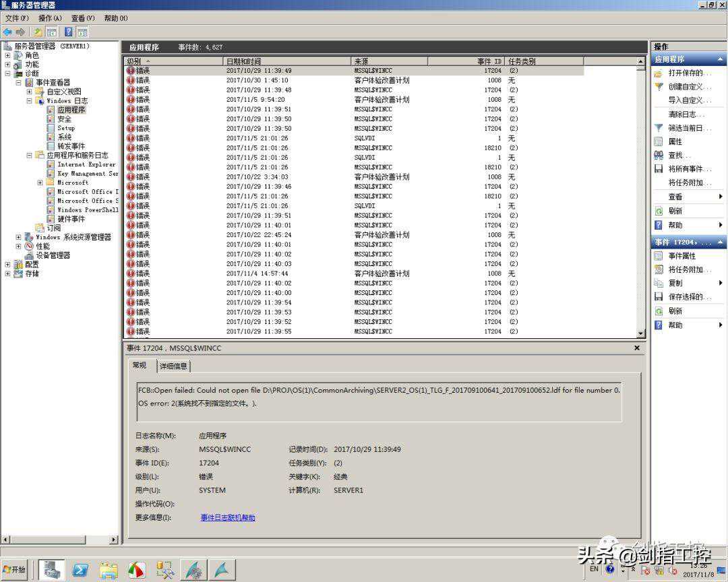Collapse the 应用程序 actions section header
Screen dimensions: 728x582
721,60
